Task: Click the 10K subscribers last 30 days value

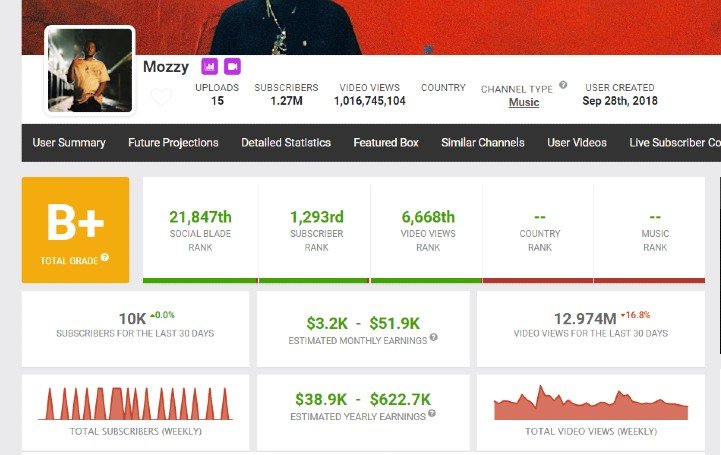Action: (x=132, y=318)
